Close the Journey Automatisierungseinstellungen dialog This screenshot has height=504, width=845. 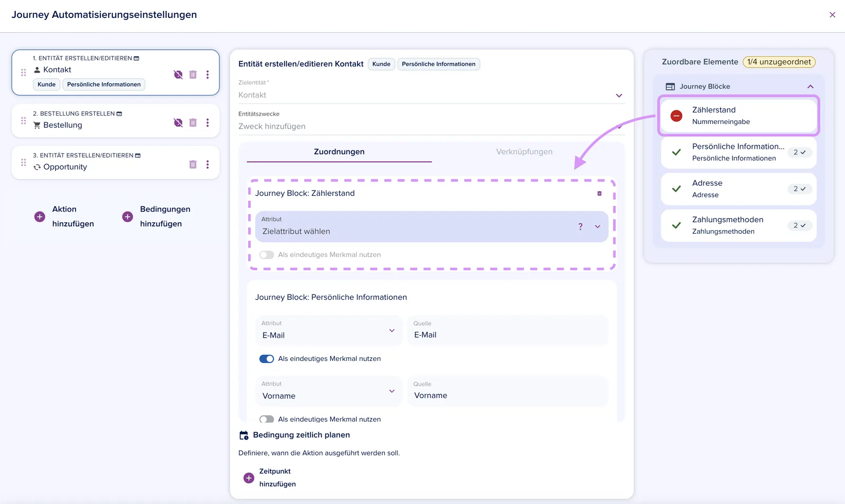(832, 15)
